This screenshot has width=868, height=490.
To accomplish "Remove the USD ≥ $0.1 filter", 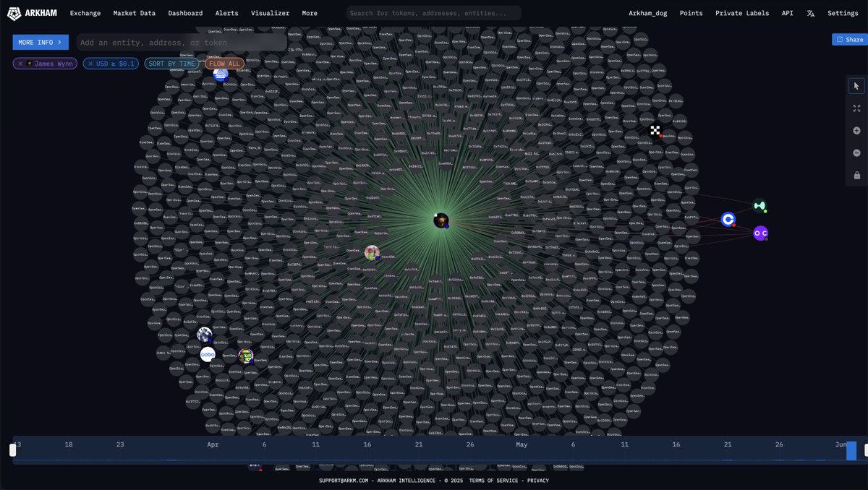I will [90, 64].
